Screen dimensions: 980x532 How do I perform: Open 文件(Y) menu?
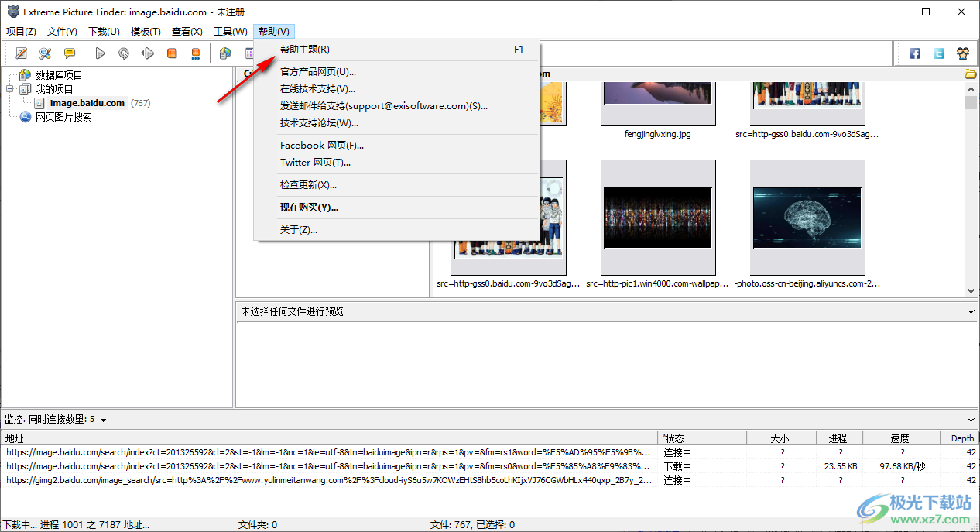pos(62,32)
